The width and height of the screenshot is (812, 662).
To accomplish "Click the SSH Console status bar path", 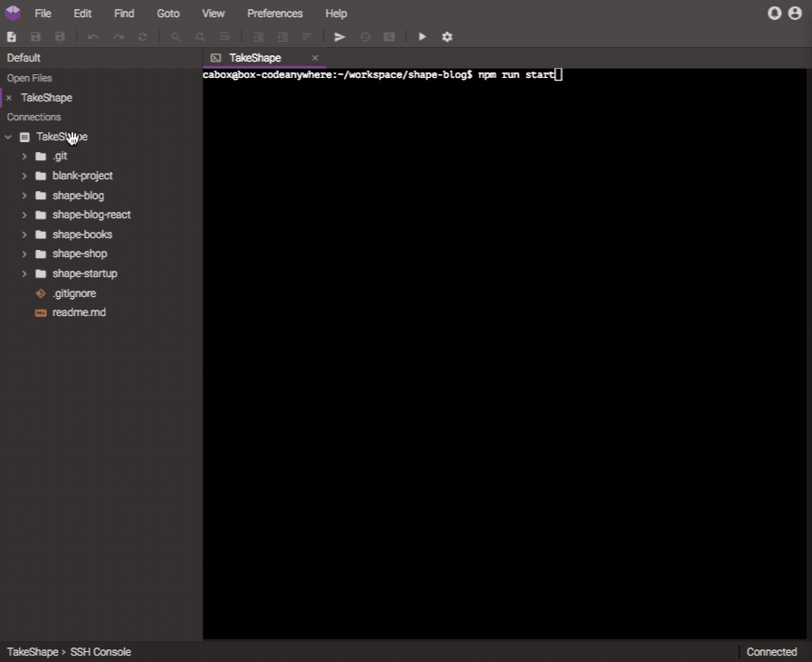I will (x=100, y=652).
